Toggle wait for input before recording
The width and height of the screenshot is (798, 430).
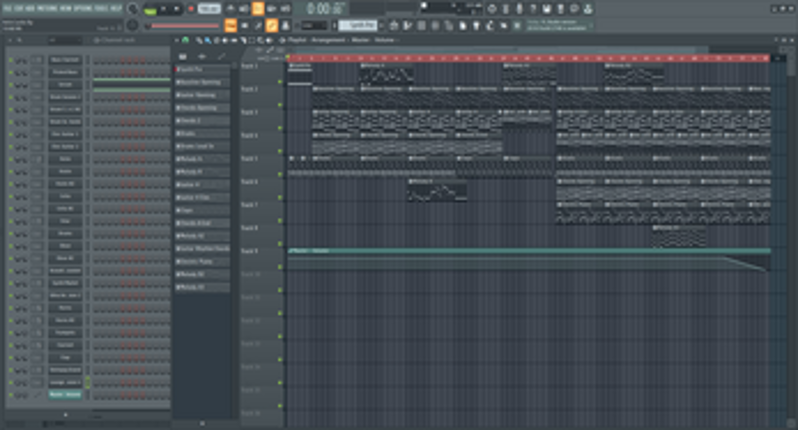pyautogui.click(x=244, y=8)
